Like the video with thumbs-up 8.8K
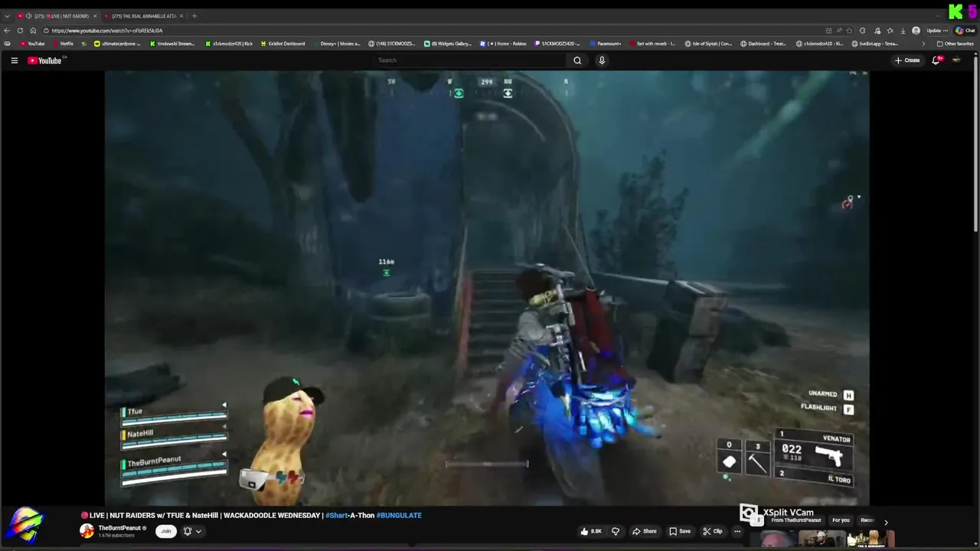The width and height of the screenshot is (980, 551). click(x=591, y=531)
